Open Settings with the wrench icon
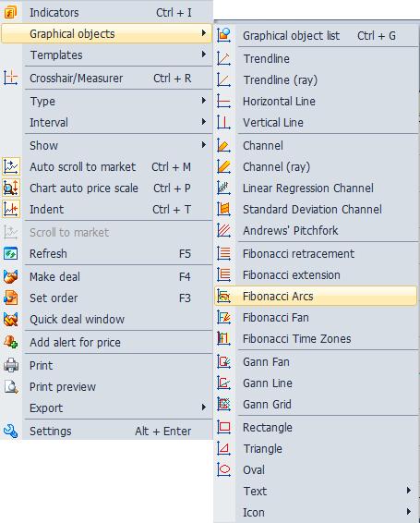Screen dimensions: 420x523 click(x=11, y=431)
